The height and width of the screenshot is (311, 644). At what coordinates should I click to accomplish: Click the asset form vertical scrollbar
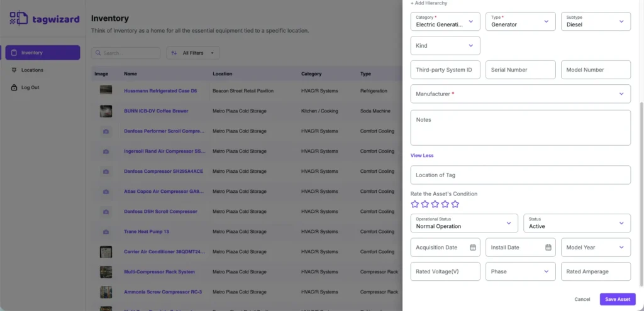click(x=641, y=195)
